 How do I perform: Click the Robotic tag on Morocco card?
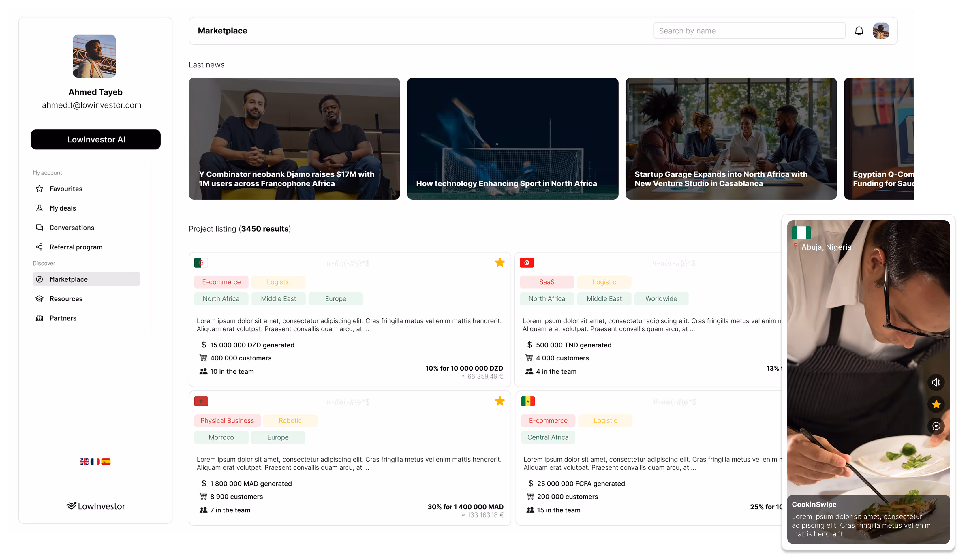click(290, 421)
